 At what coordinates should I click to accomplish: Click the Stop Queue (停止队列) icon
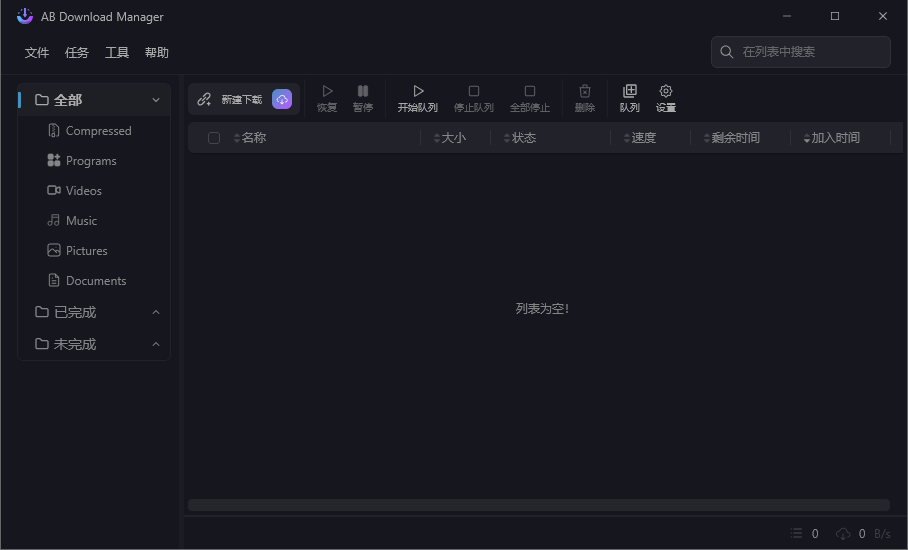474,91
